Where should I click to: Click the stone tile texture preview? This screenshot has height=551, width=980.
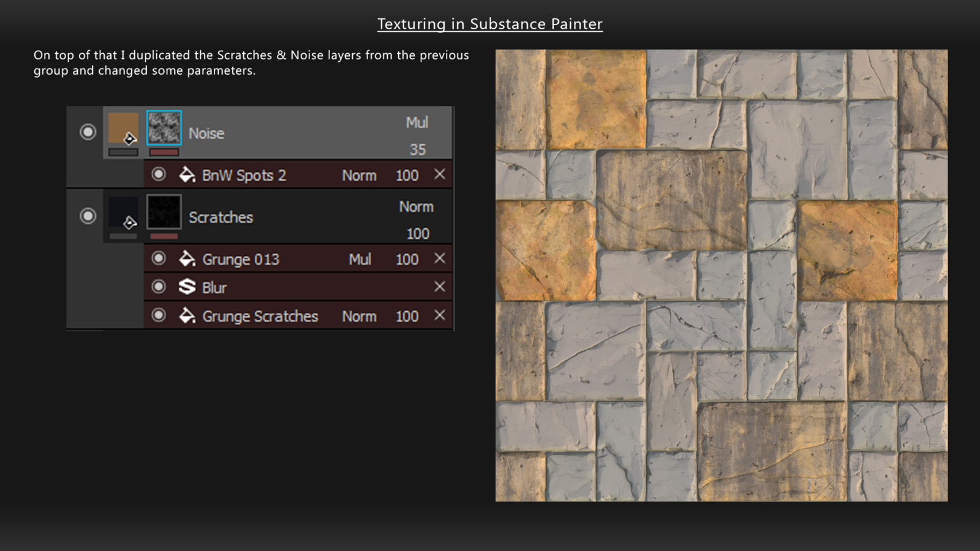pyautogui.click(x=722, y=275)
